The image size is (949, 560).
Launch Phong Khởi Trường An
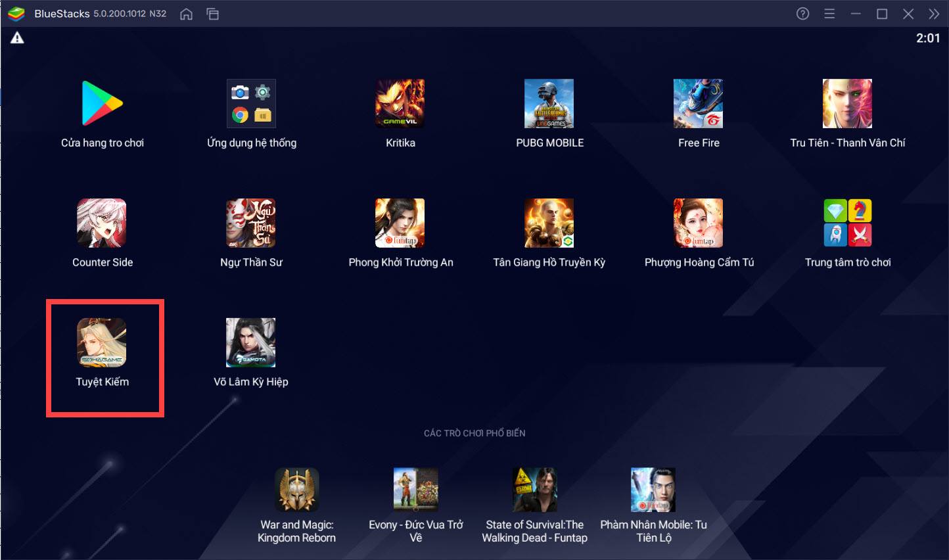(x=400, y=223)
